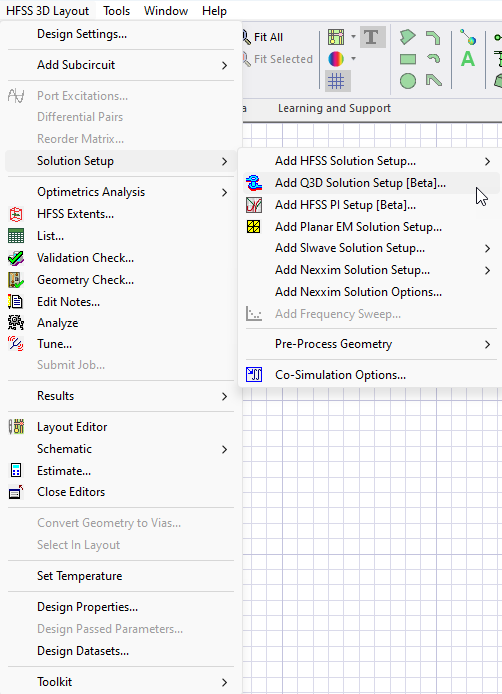
Task: Click the Tune... menu label
Action: point(54,344)
